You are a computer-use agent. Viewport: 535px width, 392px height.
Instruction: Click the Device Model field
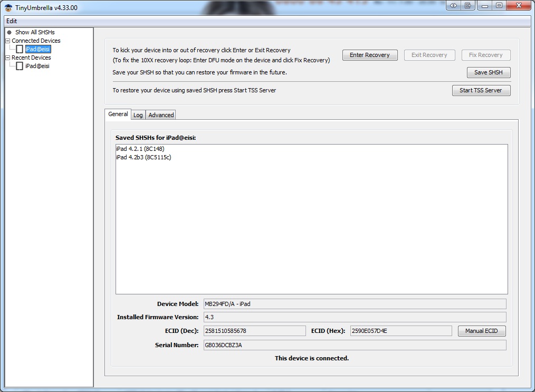(355, 304)
